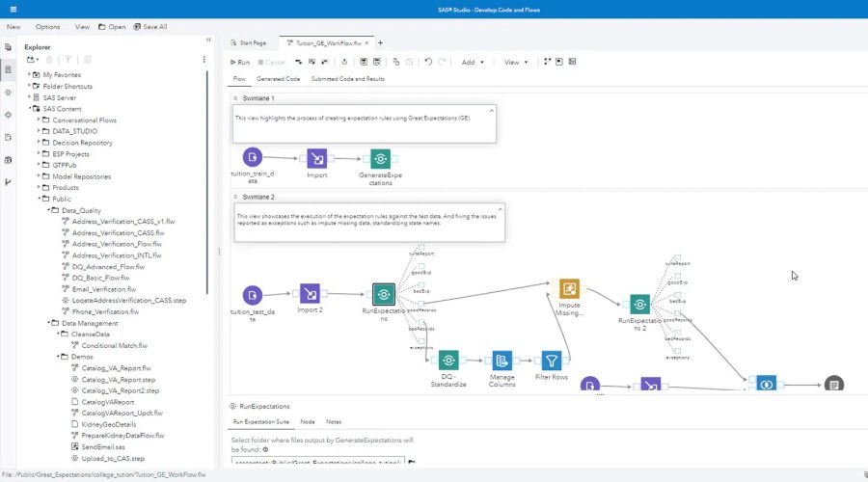Open the hamburger application menu
The image size is (868, 482).
[14, 10]
